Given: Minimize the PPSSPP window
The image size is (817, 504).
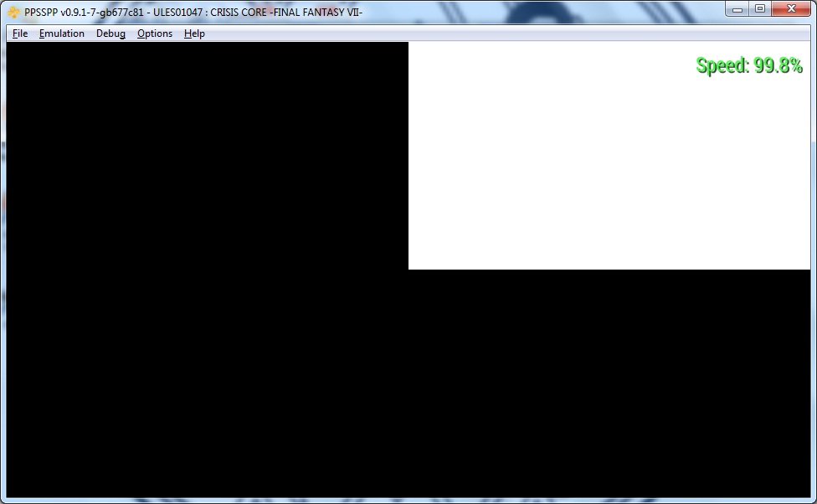Looking at the screenshot, I should coord(737,8).
